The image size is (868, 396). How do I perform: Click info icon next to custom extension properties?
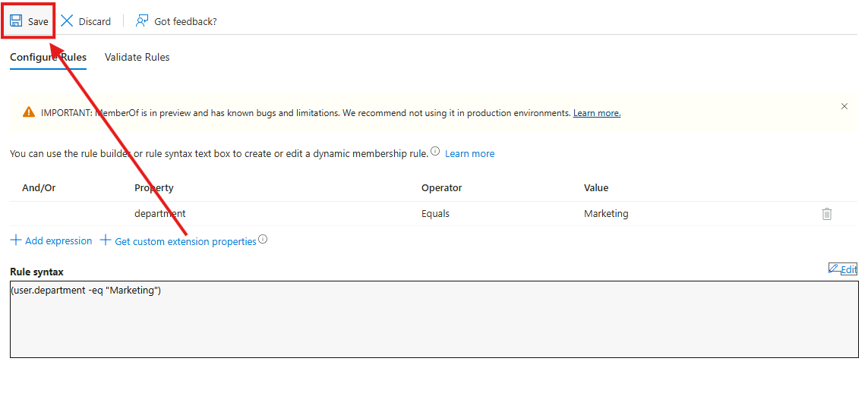[263, 240]
